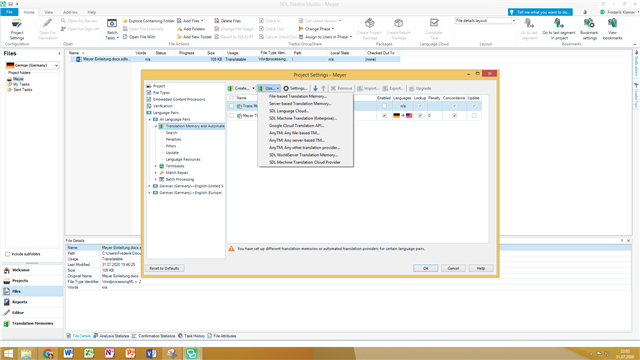Open the Projects view in sidebar

point(32,281)
